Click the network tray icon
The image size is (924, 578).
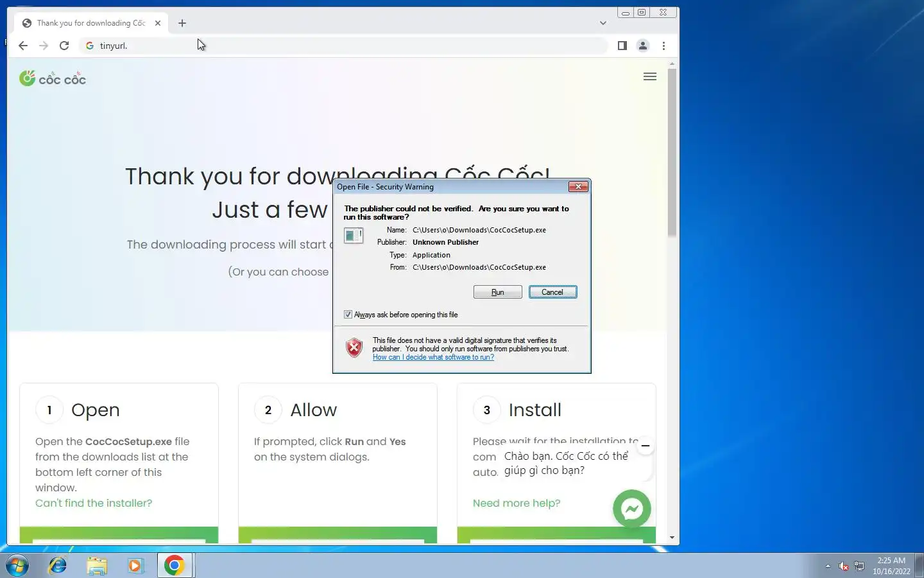(x=859, y=566)
